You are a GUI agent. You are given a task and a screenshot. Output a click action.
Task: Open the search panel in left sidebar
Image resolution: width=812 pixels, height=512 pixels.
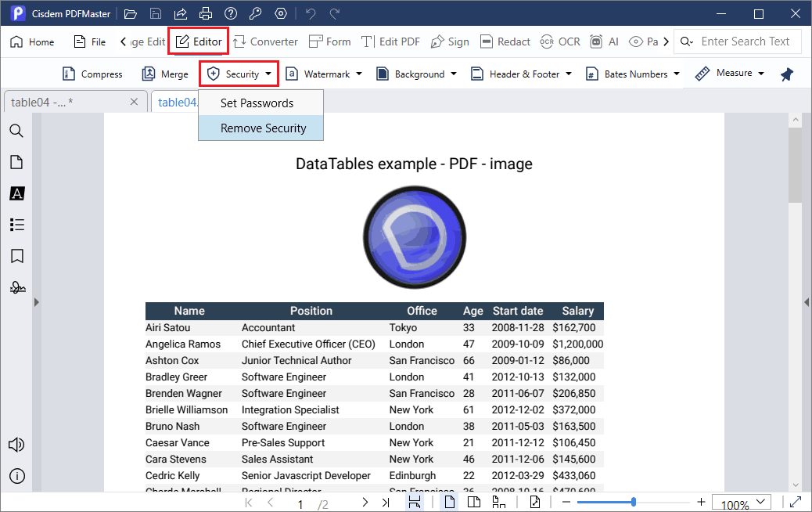pyautogui.click(x=16, y=131)
